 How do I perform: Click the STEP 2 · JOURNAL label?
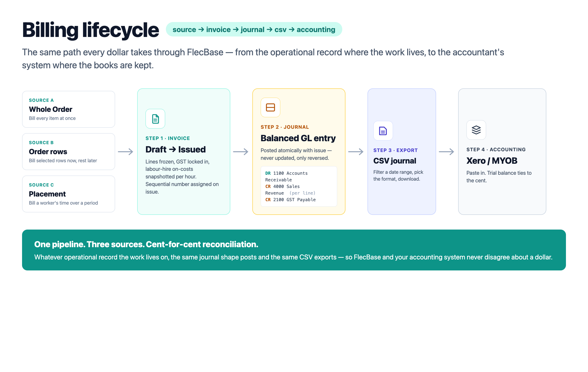(x=285, y=127)
